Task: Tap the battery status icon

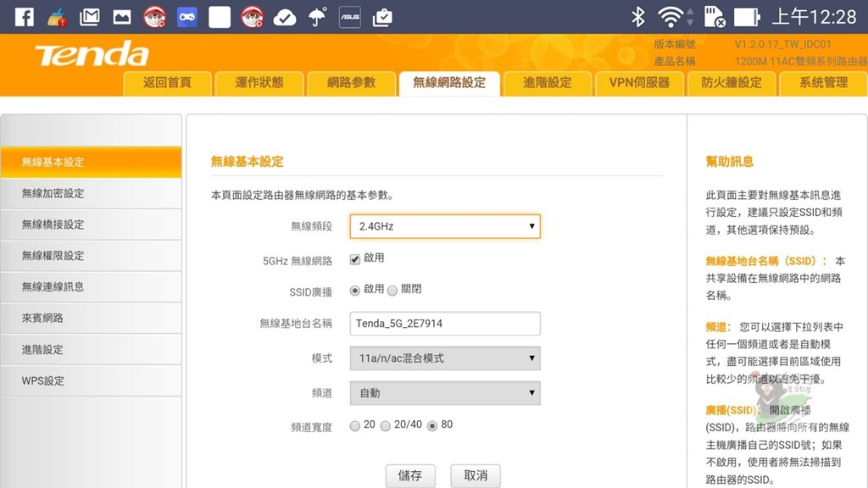Action: [747, 17]
